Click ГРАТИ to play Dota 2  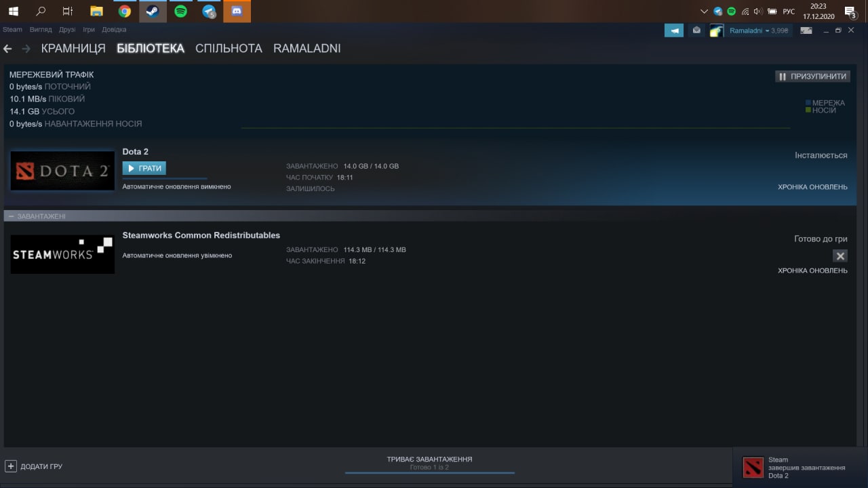[144, 168]
